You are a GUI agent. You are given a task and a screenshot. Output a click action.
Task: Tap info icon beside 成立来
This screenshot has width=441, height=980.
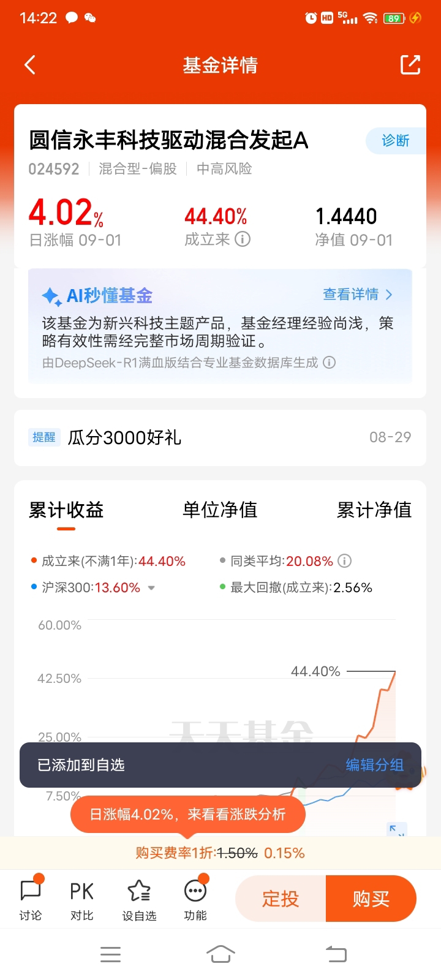pyautogui.click(x=243, y=239)
